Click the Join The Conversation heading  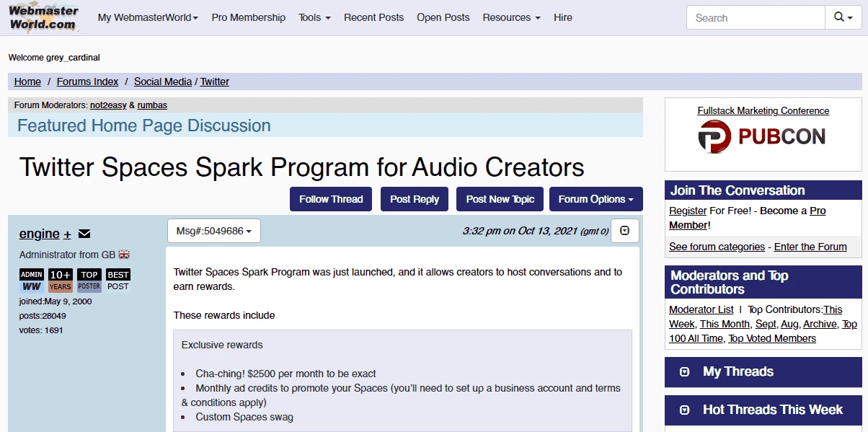point(738,190)
